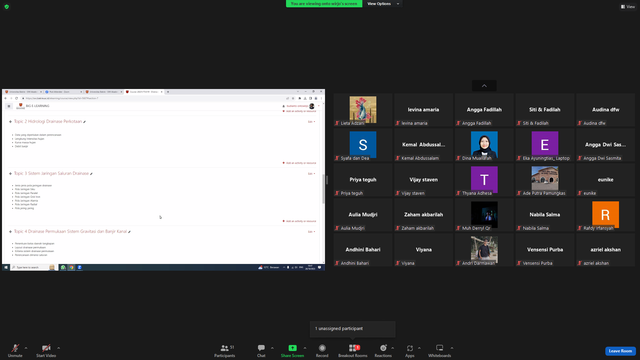Click the move handle beside Topic 4
This screenshot has height=360, width=640.
10,231
